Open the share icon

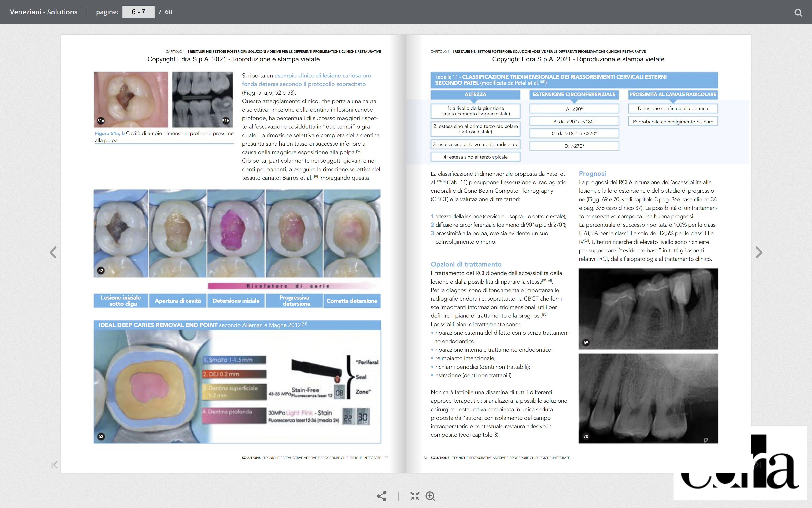[x=381, y=496]
